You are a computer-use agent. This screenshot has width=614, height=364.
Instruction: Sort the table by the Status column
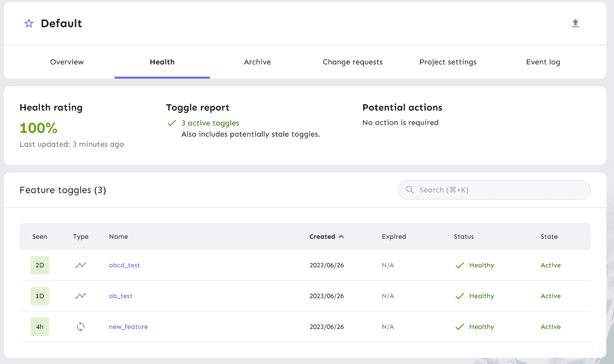pyautogui.click(x=464, y=237)
